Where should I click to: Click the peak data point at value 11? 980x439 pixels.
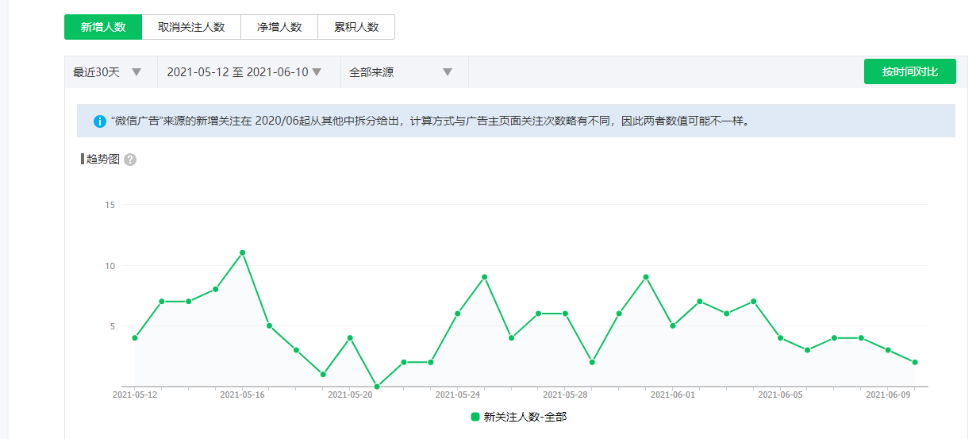click(242, 253)
